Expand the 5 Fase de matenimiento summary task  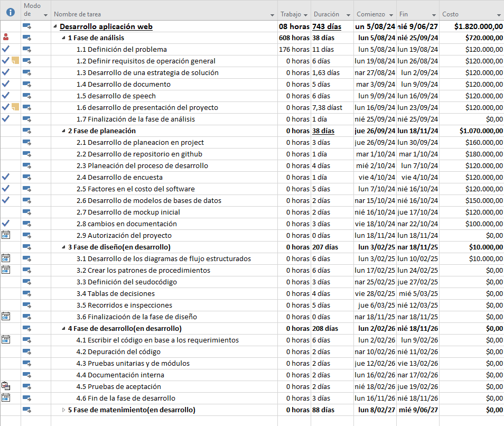coord(63,410)
